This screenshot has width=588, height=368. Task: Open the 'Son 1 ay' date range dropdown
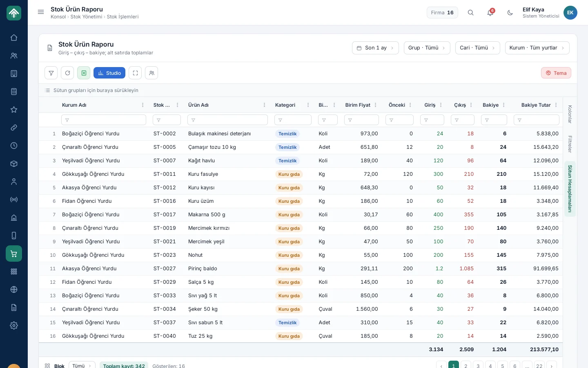(x=375, y=48)
